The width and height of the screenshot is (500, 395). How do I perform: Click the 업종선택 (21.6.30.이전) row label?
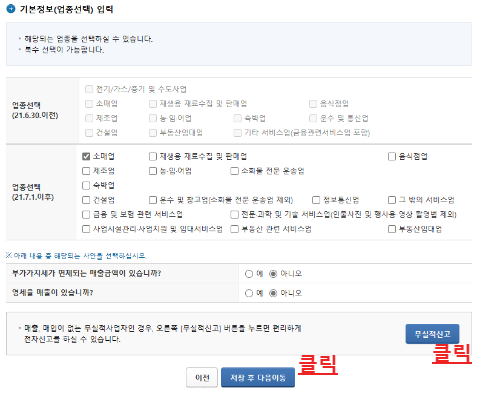35,110
